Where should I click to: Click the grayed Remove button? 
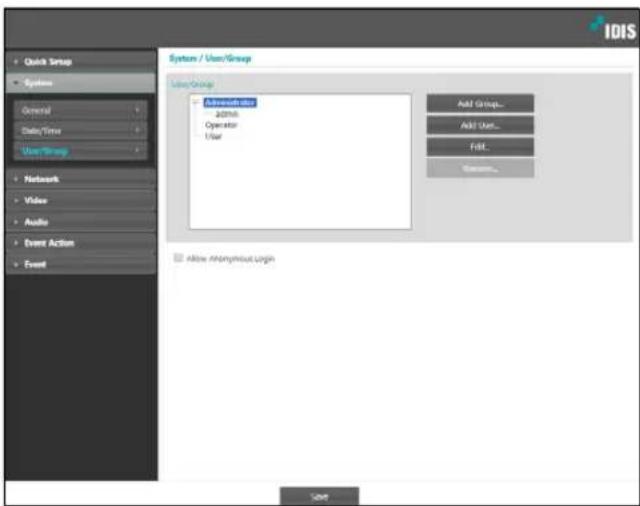[x=480, y=168]
